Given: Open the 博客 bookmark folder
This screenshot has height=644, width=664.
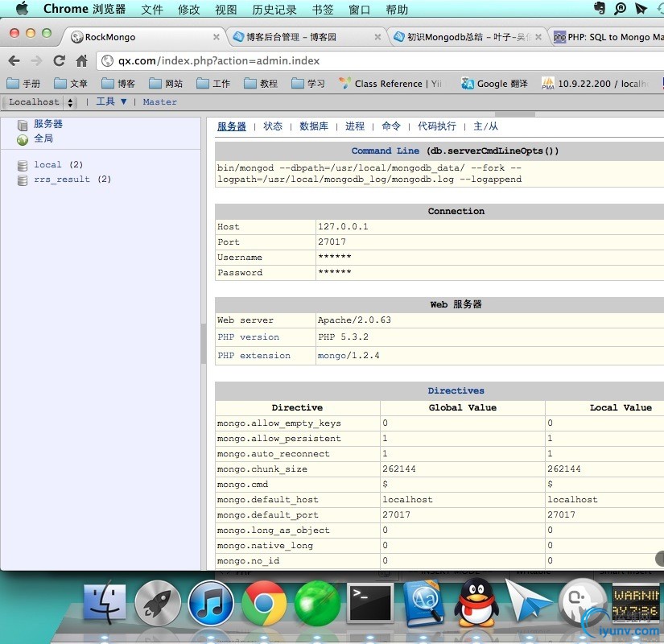Looking at the screenshot, I should [118, 84].
